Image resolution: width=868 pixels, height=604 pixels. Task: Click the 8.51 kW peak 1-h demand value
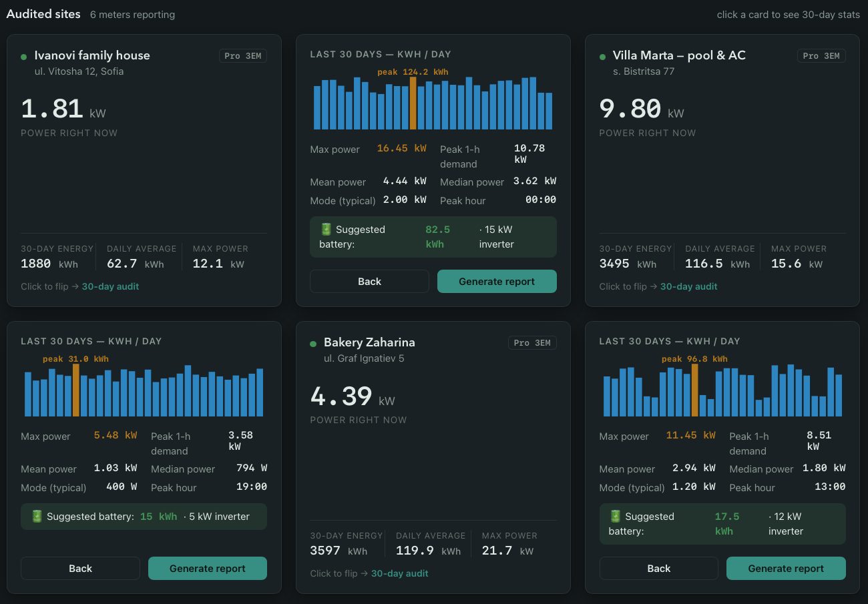(819, 441)
